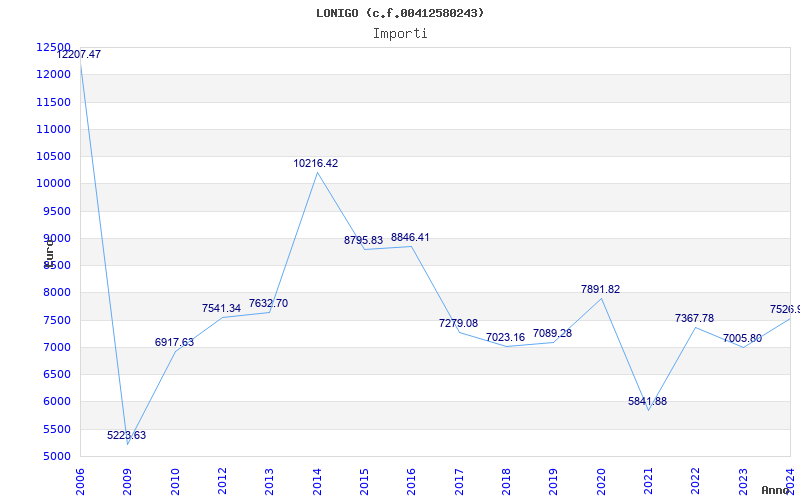Click the 8846.41 data label
The width and height of the screenshot is (800, 500).
(410, 237)
